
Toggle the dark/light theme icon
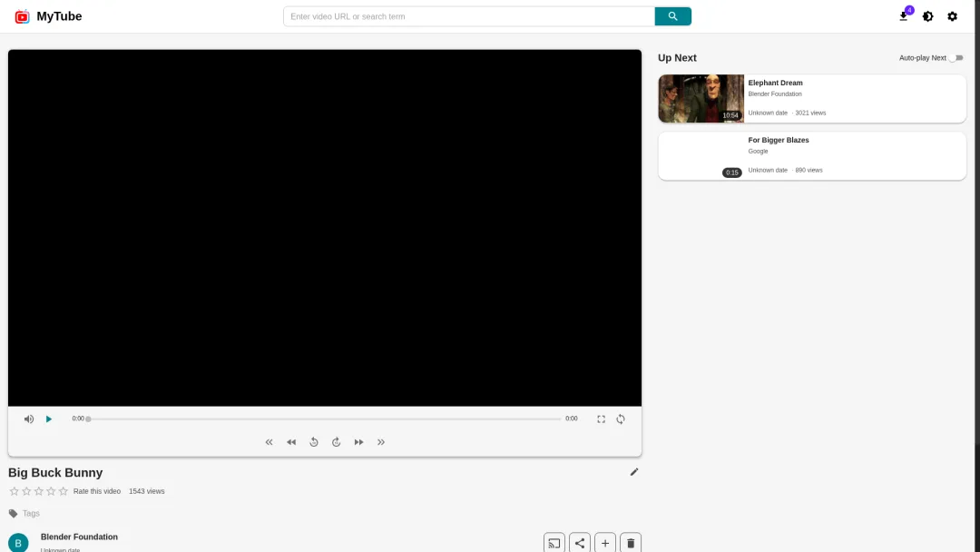coord(928,16)
